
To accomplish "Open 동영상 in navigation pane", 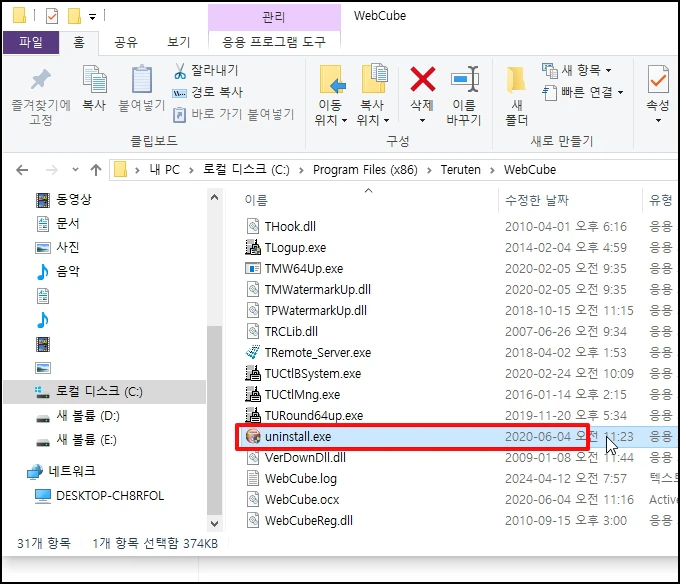I will point(64,200).
